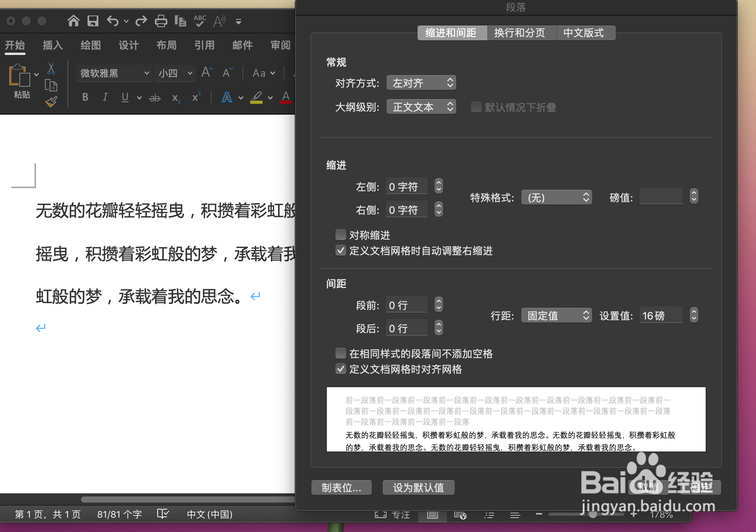
Task: Select the 插入 ribbon tab
Action: (x=52, y=45)
